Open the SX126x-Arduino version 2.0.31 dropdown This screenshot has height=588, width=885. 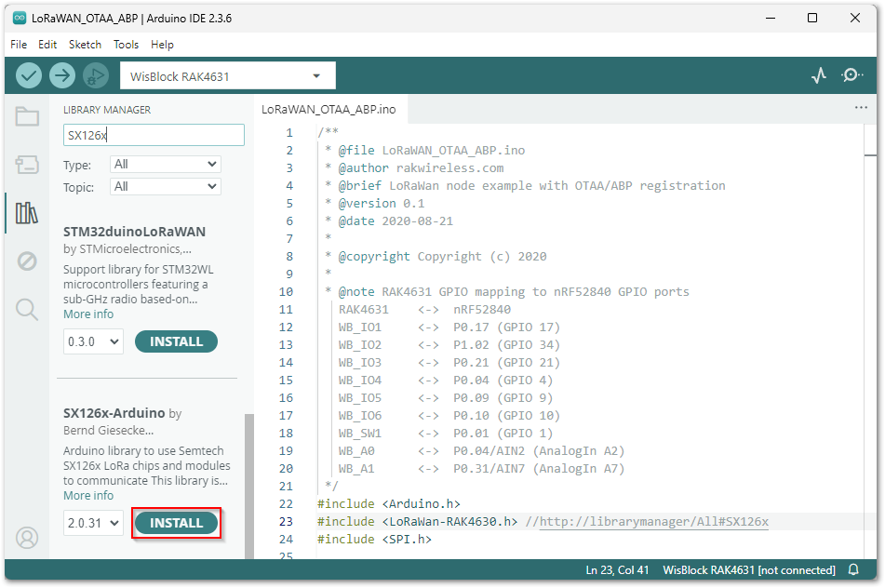93,524
